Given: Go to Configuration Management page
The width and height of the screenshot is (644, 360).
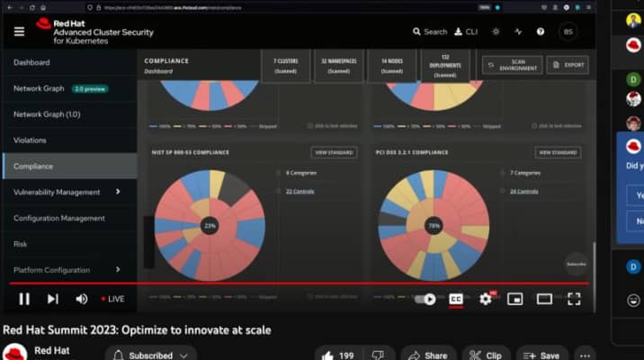Looking at the screenshot, I should [58, 218].
